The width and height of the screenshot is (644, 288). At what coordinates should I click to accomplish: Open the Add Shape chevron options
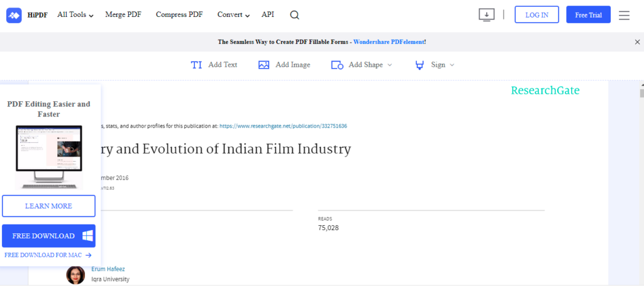(x=389, y=65)
